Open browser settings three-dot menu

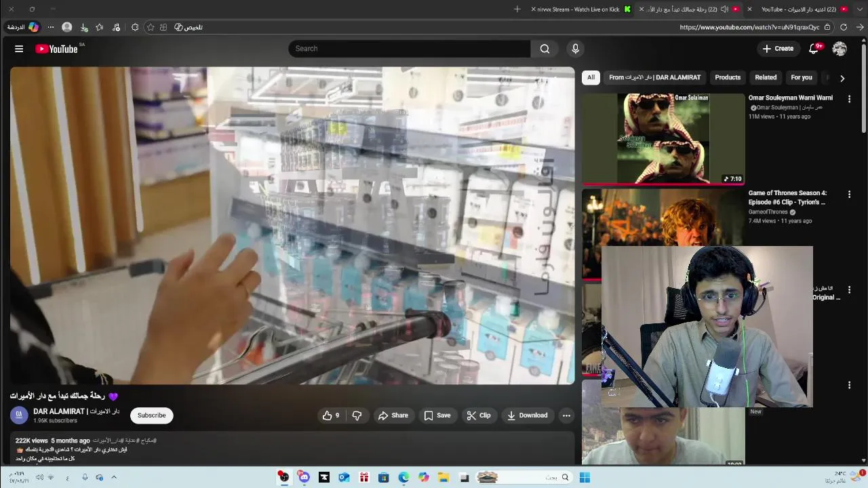(x=50, y=27)
